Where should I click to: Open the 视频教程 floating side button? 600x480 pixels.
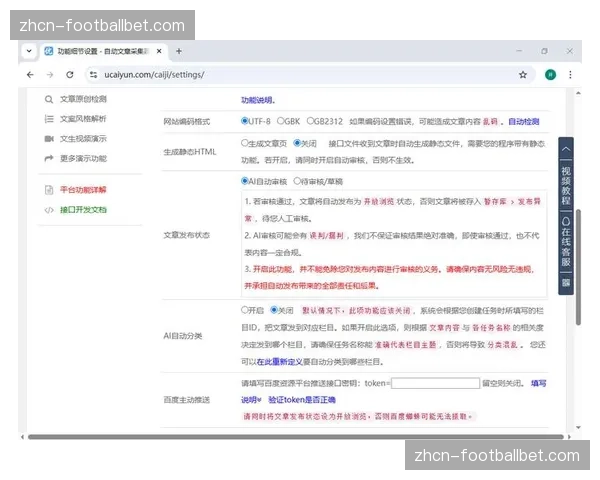(x=566, y=185)
